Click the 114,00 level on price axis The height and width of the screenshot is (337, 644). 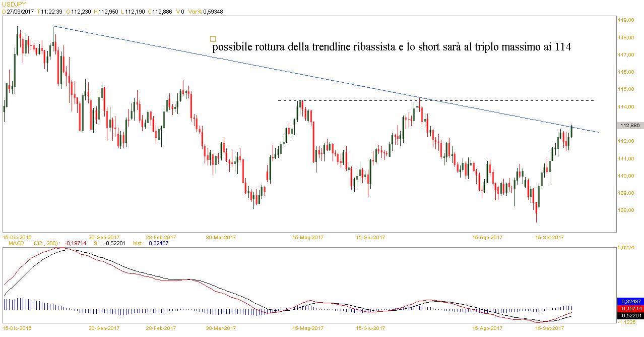[x=625, y=107]
